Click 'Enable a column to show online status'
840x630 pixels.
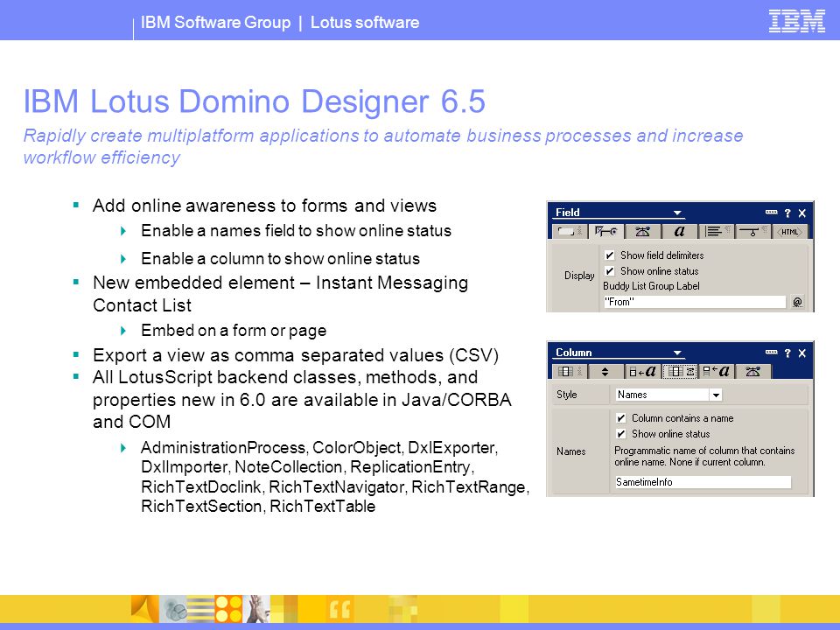point(280,259)
